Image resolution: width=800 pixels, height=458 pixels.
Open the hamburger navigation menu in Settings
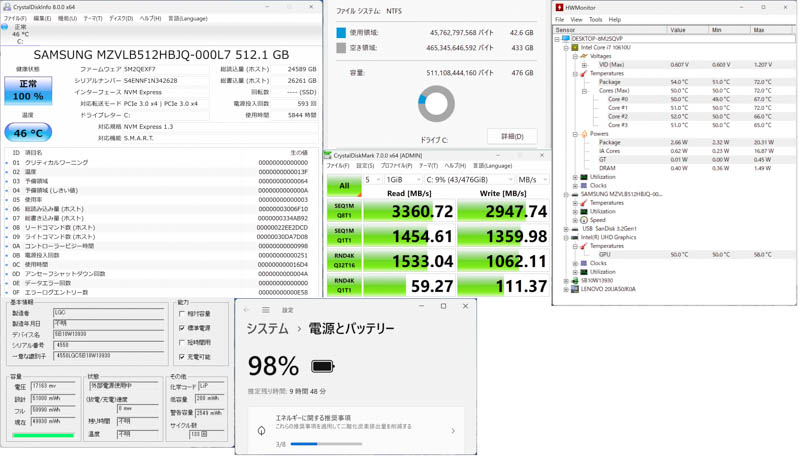click(266, 310)
